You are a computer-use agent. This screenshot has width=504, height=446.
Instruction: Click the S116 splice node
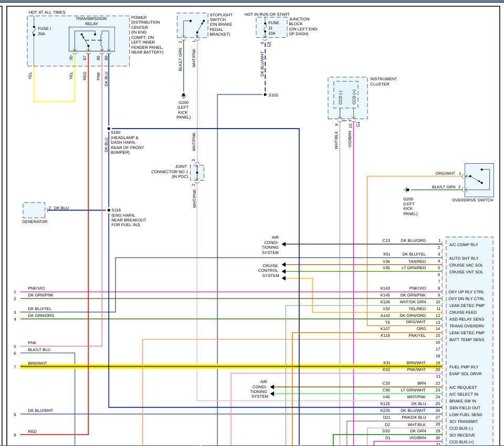coord(109,210)
